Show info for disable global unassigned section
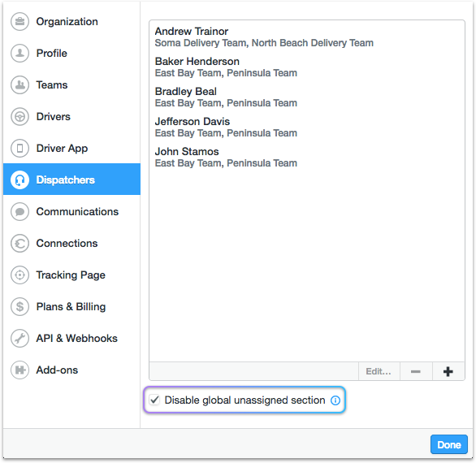476x463 pixels. click(335, 400)
